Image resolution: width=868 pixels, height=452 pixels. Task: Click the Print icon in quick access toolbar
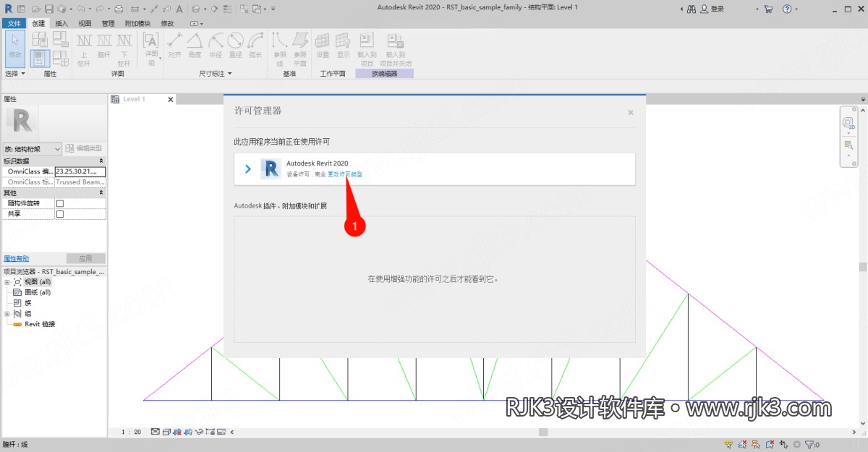coord(118,9)
